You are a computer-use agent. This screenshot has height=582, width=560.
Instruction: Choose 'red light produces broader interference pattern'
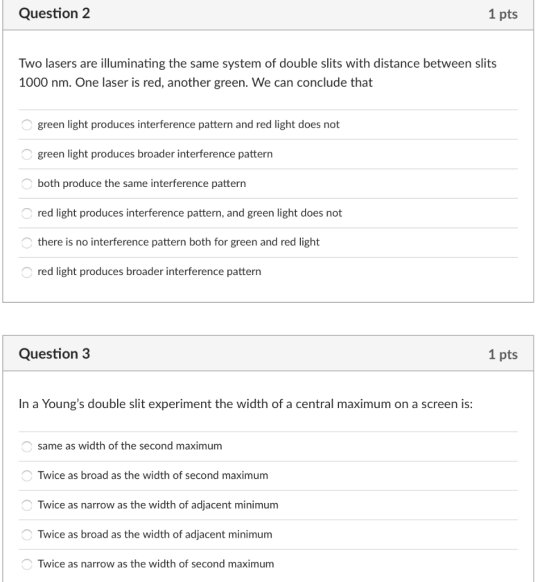point(27,272)
